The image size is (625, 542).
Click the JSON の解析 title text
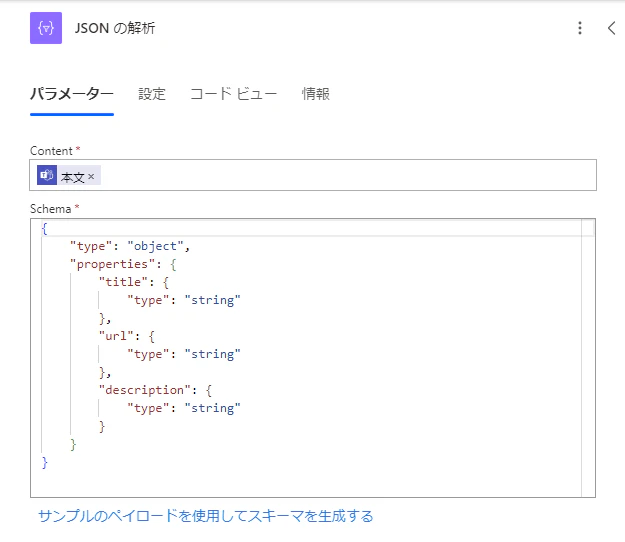pos(115,28)
